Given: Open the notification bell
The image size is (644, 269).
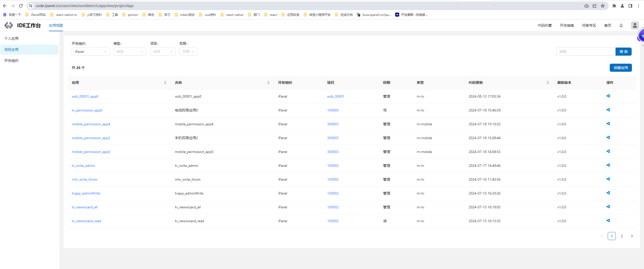Looking at the screenshot, I should point(621,25).
